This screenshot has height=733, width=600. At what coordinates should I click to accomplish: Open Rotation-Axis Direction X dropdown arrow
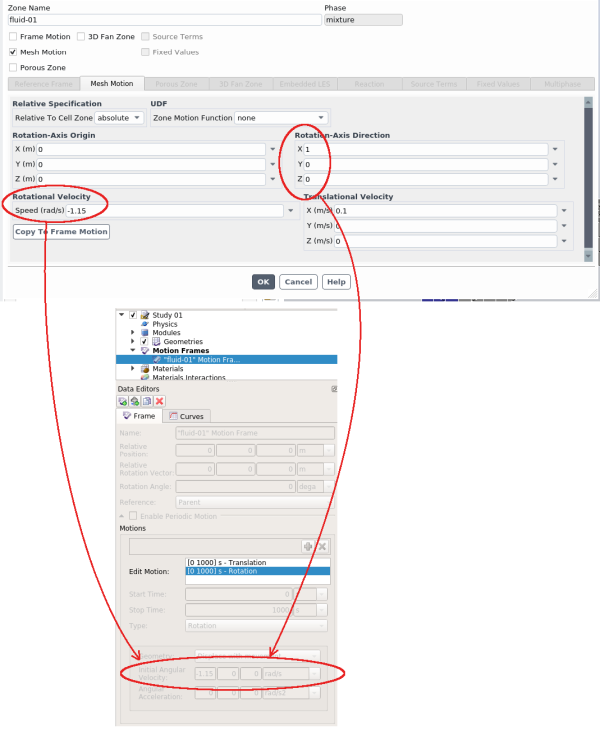tap(555, 149)
